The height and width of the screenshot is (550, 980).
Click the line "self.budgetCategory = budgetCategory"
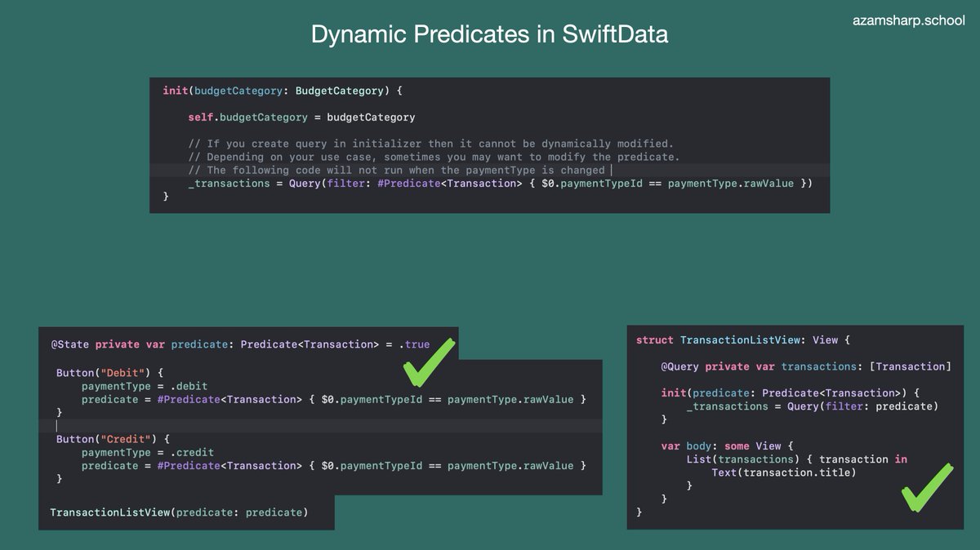point(301,118)
